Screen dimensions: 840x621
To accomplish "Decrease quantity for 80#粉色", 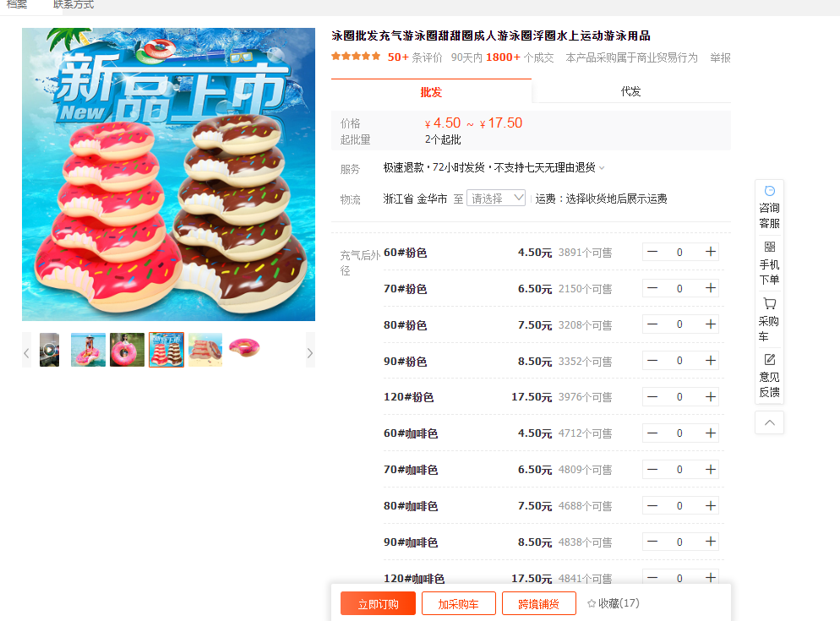I will click(x=652, y=324).
